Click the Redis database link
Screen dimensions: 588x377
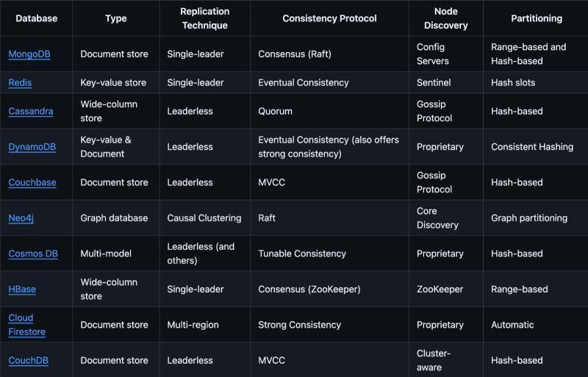[20, 83]
